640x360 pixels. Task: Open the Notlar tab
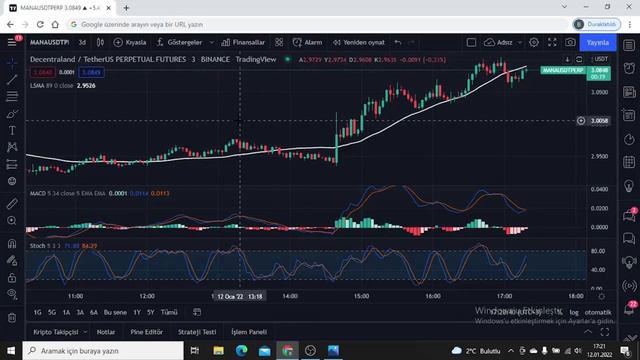tap(106, 332)
